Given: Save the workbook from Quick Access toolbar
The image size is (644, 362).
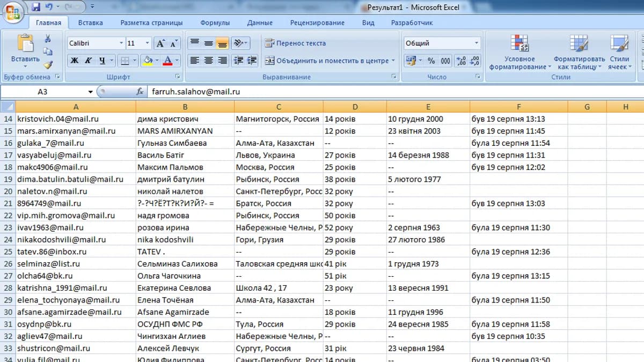Looking at the screenshot, I should tap(36, 8).
